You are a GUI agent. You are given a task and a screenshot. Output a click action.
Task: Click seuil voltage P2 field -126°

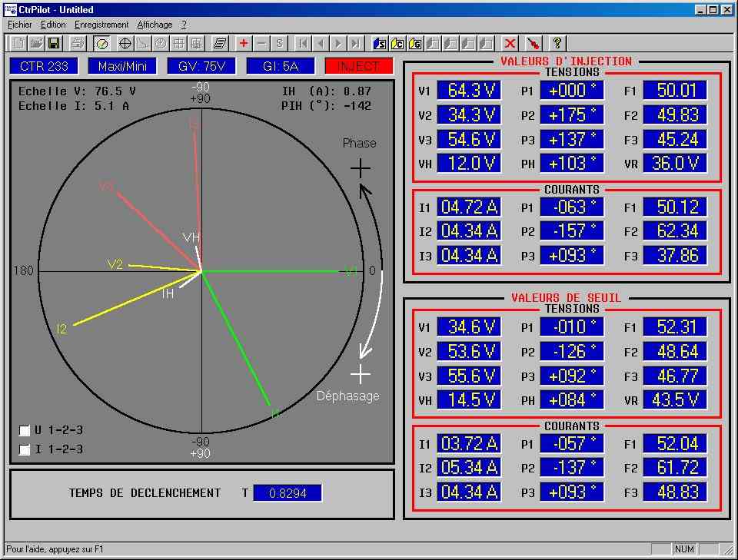(572, 351)
